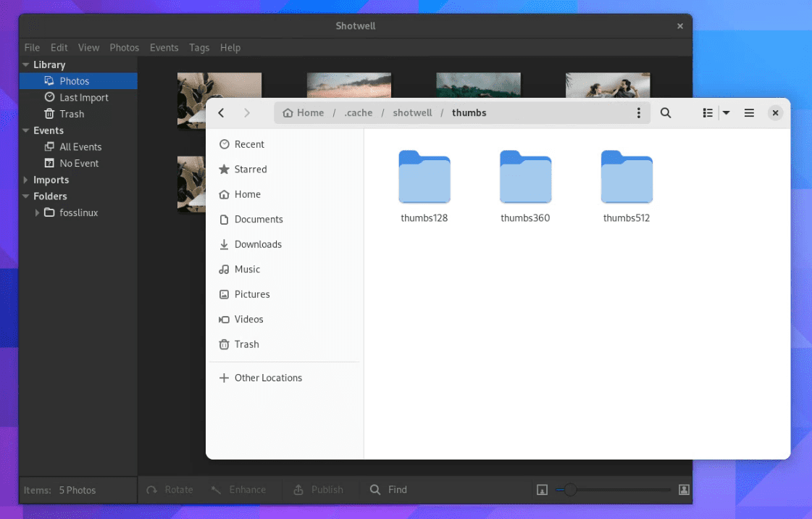
Task: Collapse the Folders section
Action: pyautogui.click(x=25, y=196)
